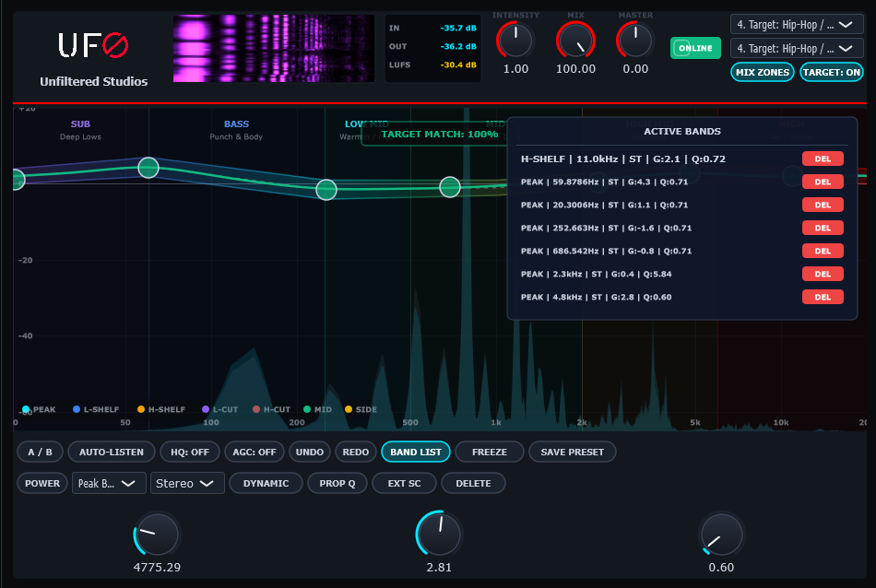This screenshot has width=876, height=588.
Task: Delete the PEAK 20.3006Hz band
Action: click(823, 205)
